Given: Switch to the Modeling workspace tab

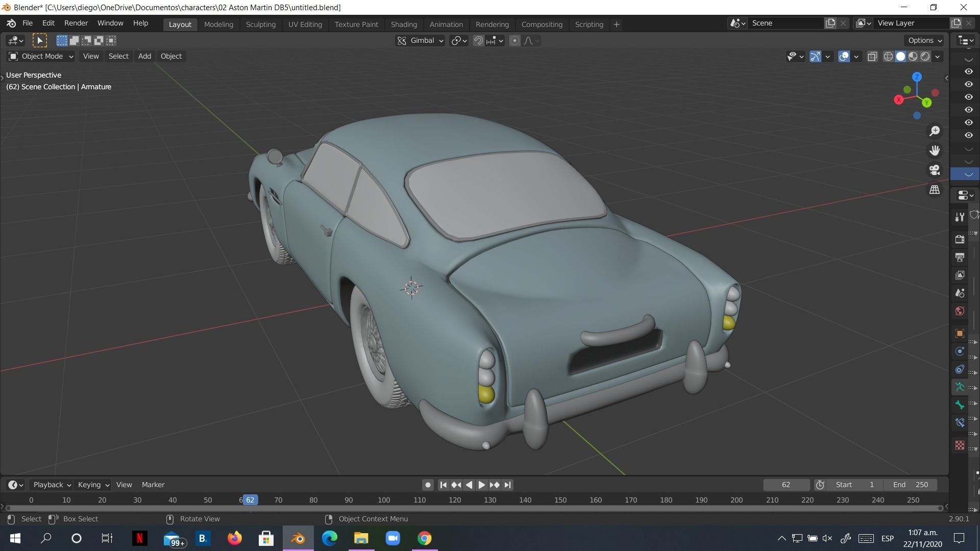Looking at the screenshot, I should (x=218, y=24).
